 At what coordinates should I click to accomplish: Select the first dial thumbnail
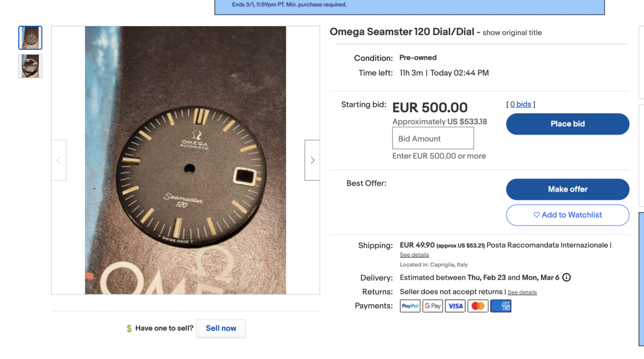pyautogui.click(x=30, y=38)
